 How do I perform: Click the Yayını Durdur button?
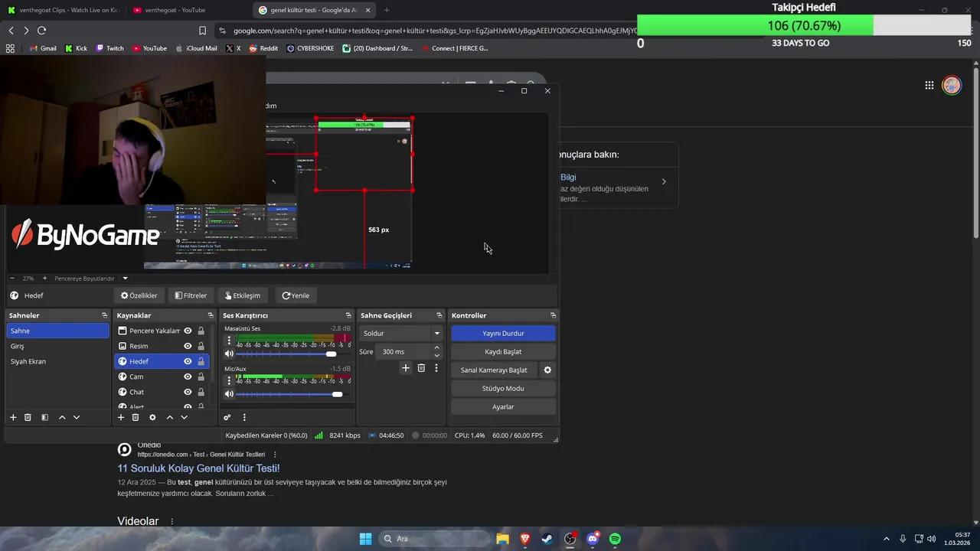(x=503, y=334)
